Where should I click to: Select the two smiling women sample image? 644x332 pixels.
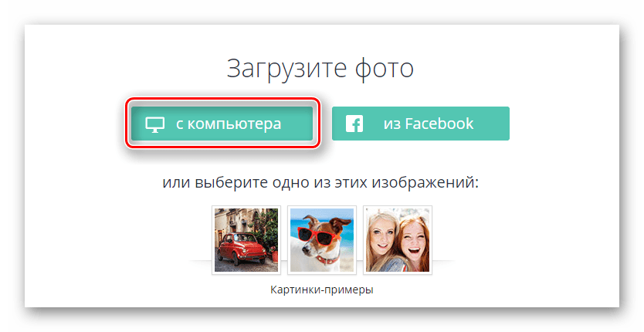point(398,240)
